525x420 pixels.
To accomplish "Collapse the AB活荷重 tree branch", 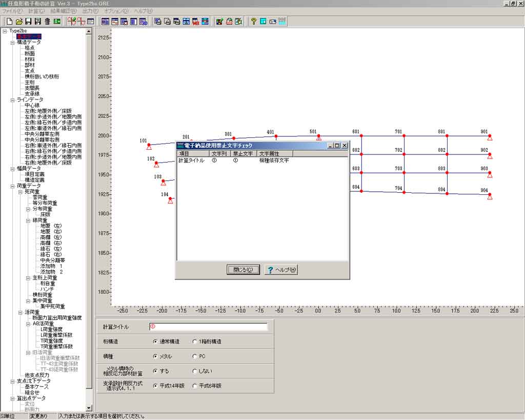I will point(28,324).
